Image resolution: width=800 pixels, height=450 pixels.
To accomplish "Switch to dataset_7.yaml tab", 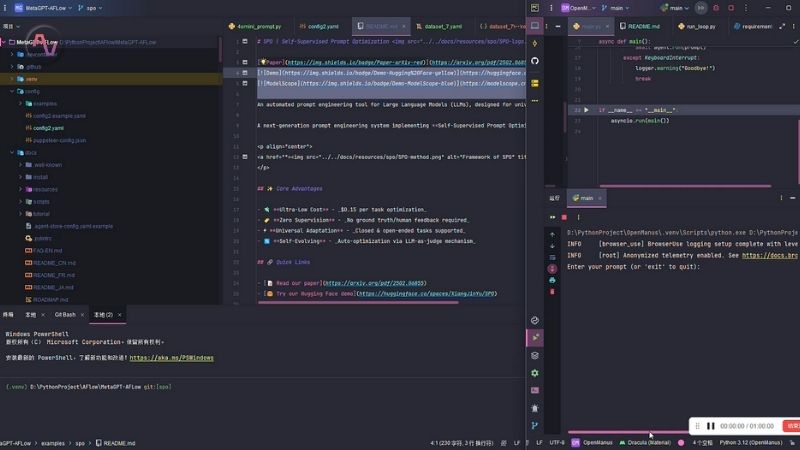I will point(439,26).
